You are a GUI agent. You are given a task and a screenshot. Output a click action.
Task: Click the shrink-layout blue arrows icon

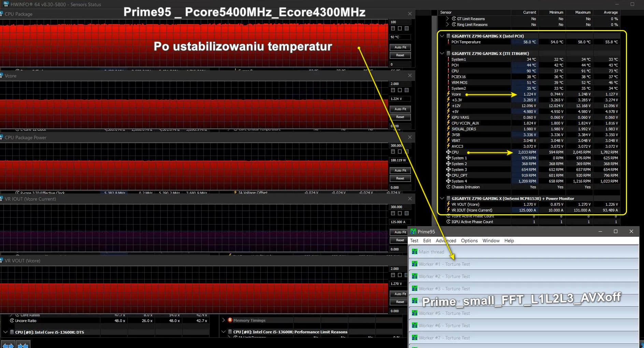pos(23,345)
